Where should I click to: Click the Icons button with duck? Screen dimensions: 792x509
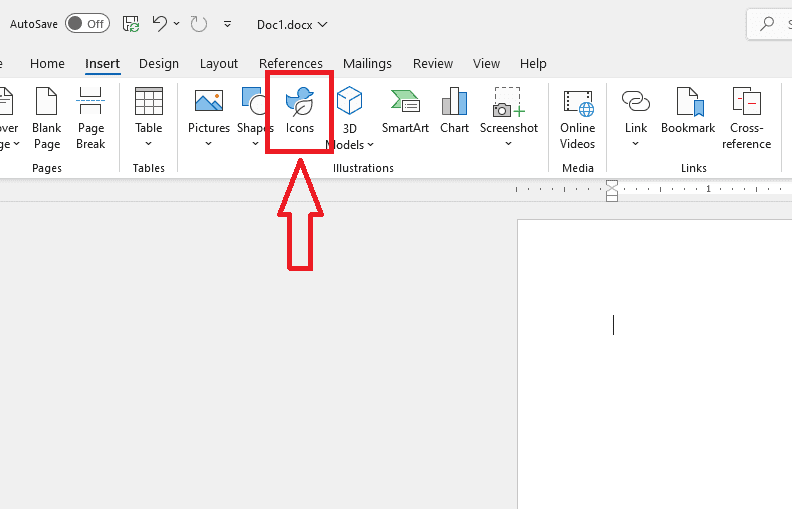(300, 111)
